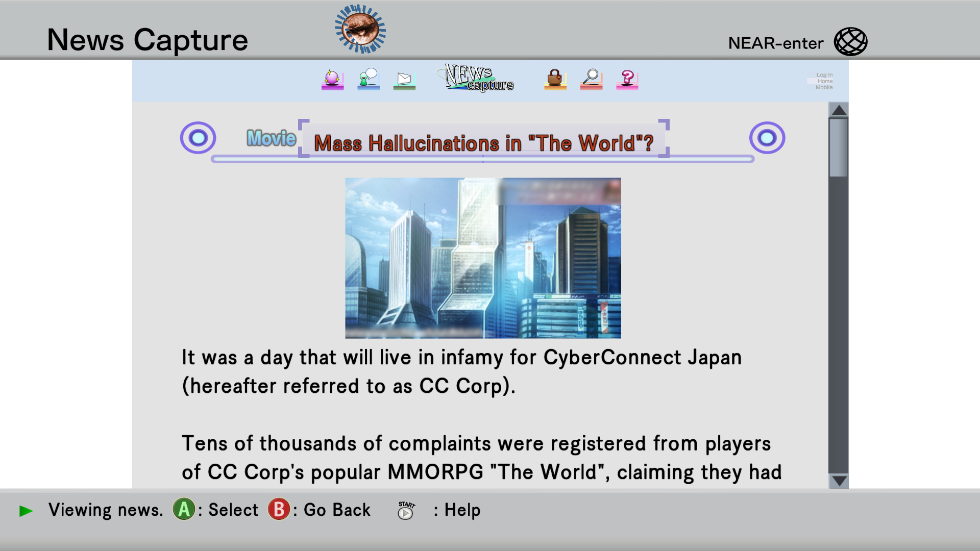
Task: Click the Mobile link
Action: click(x=824, y=87)
